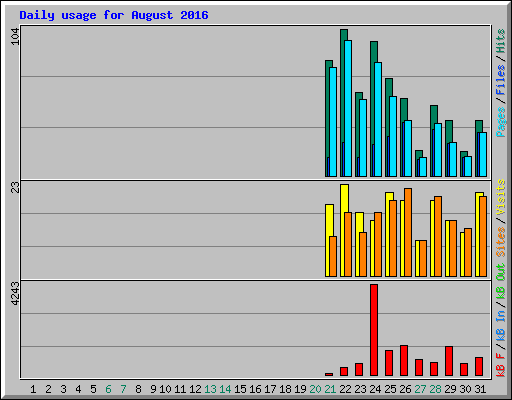Viewport: 512px width, 400px height.
Task: Select the orange sites bar for day 26
Action: (408, 232)
